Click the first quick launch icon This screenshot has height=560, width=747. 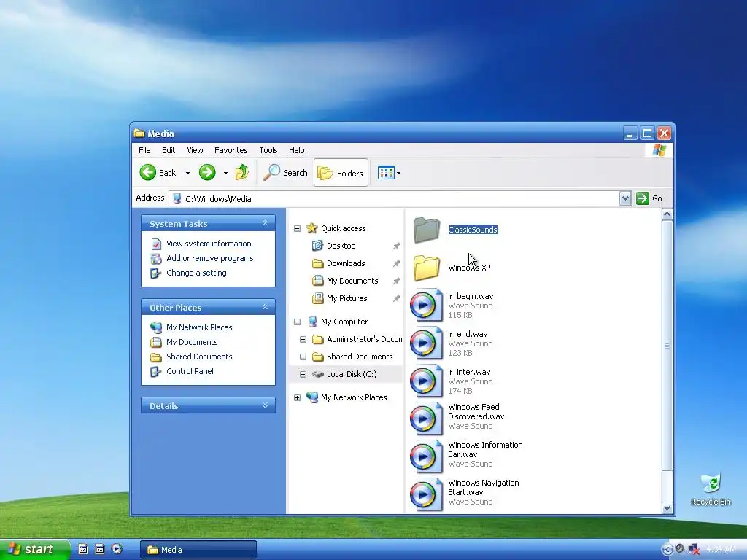coord(83,549)
